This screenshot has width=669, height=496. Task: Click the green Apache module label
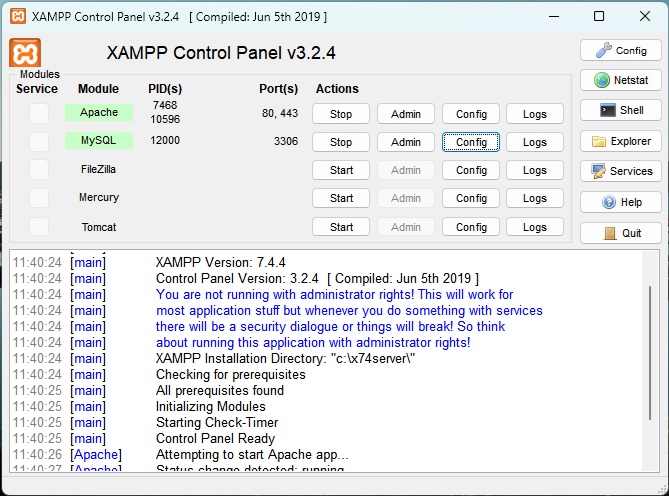click(99, 112)
